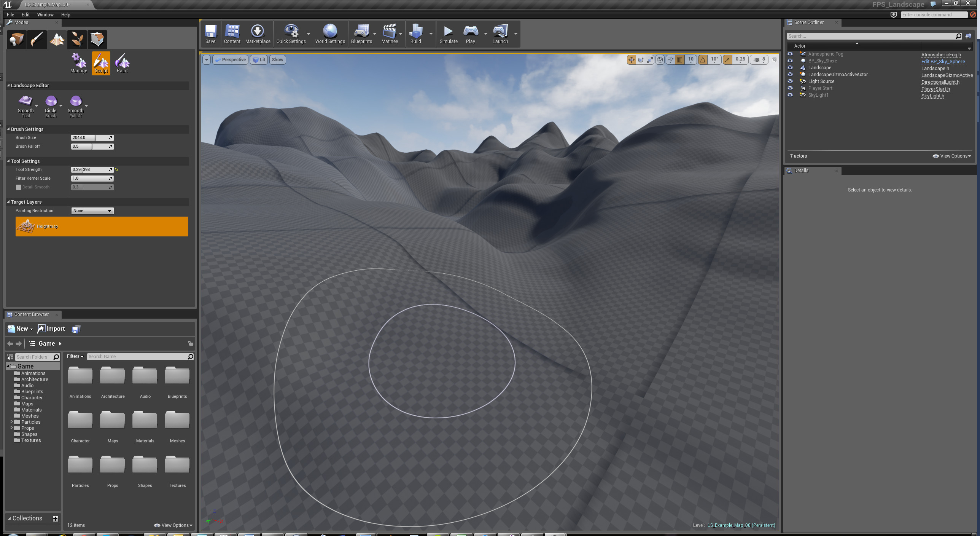Click the Search Game input field
Screen dimensions: 980x536
pos(137,356)
